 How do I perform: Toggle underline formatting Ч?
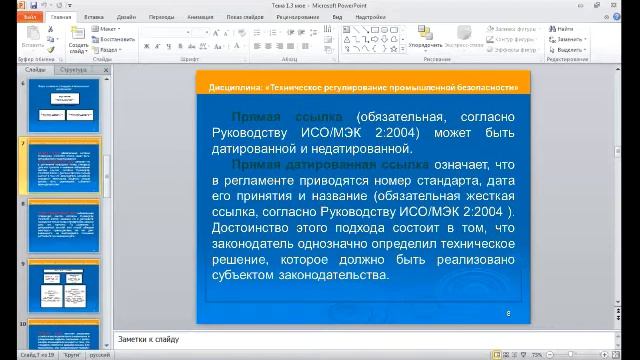[169, 47]
